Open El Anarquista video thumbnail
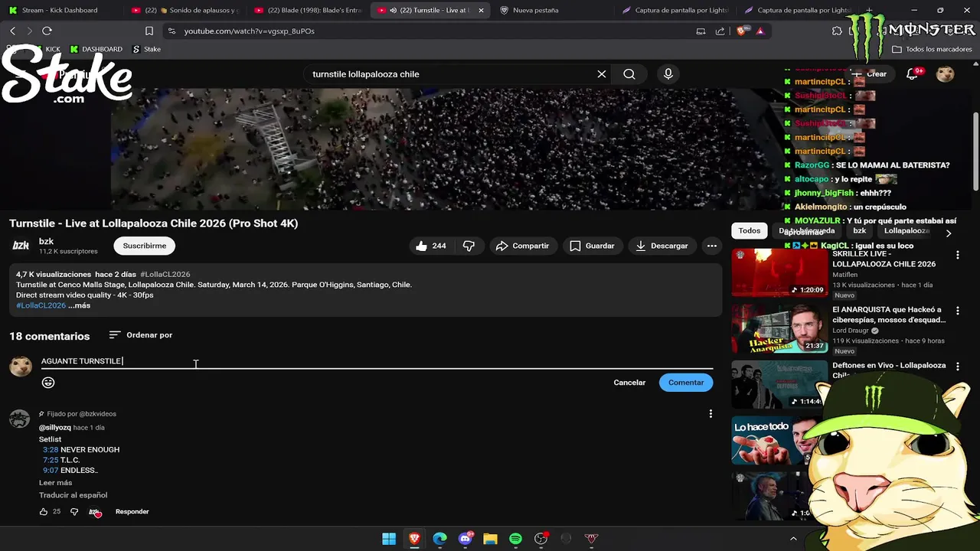This screenshot has height=551, width=980. 779,329
